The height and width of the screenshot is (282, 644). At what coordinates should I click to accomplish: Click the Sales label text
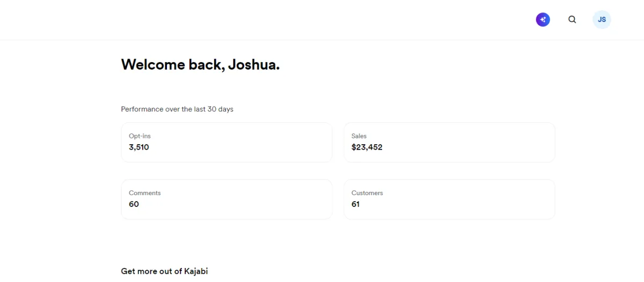point(359,136)
